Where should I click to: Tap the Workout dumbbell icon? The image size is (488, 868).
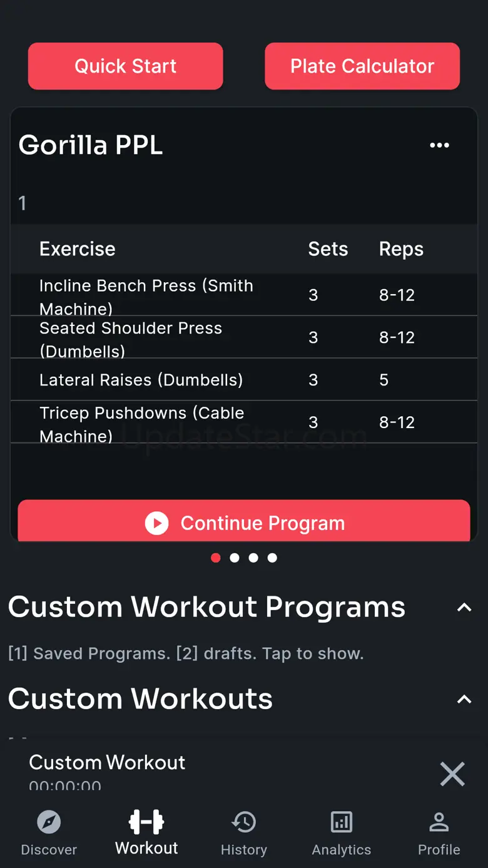pos(146,822)
